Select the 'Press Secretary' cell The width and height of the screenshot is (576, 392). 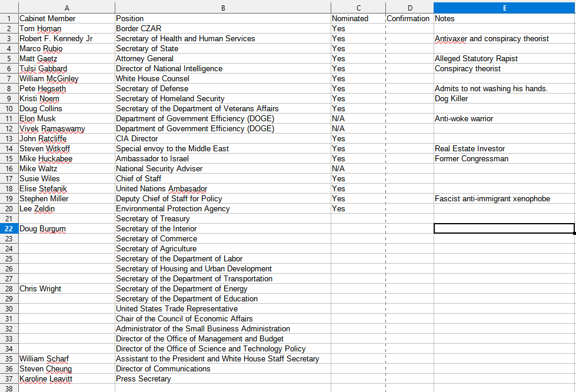[222, 379]
